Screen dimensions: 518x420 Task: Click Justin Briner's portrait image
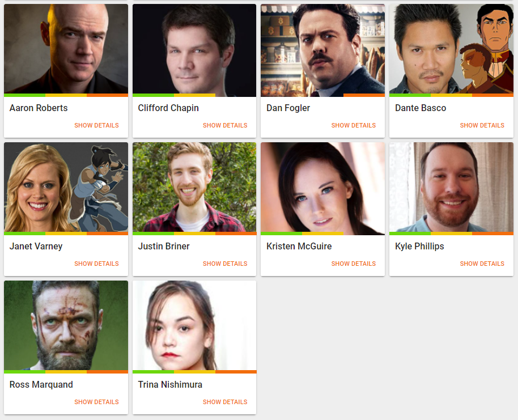tap(194, 187)
